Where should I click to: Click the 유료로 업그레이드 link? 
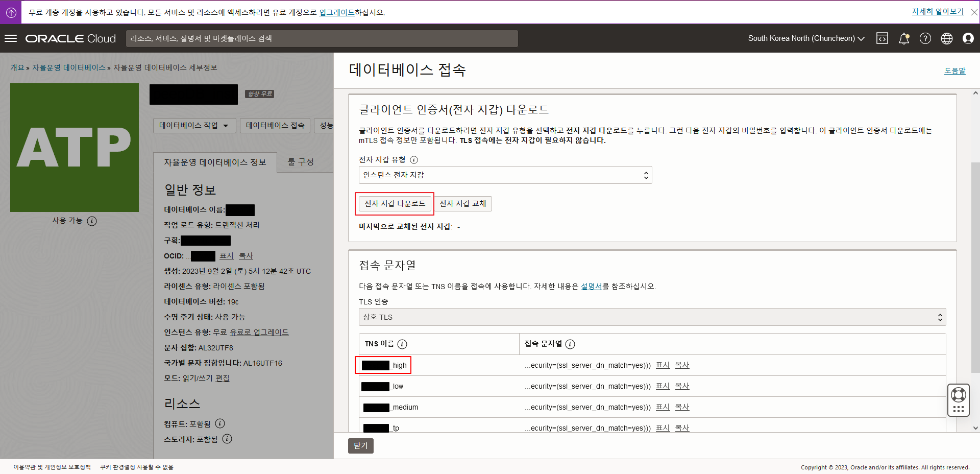259,333
